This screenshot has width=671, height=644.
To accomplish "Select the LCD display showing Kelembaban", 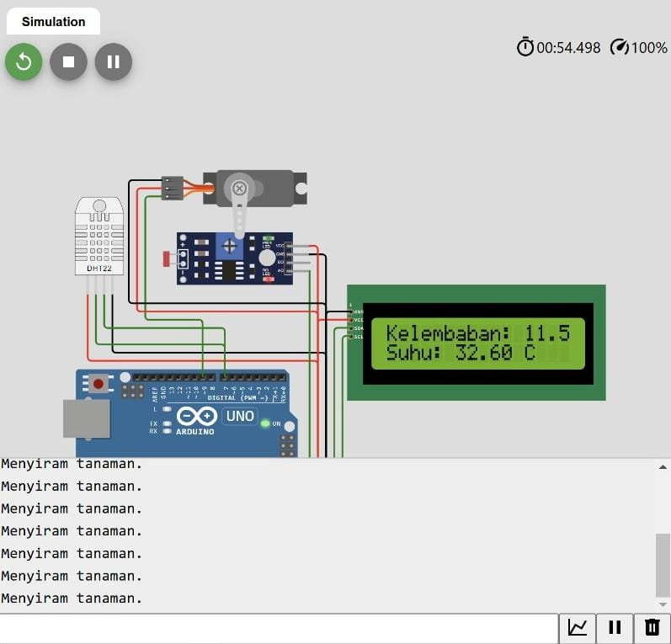I will pos(477,343).
